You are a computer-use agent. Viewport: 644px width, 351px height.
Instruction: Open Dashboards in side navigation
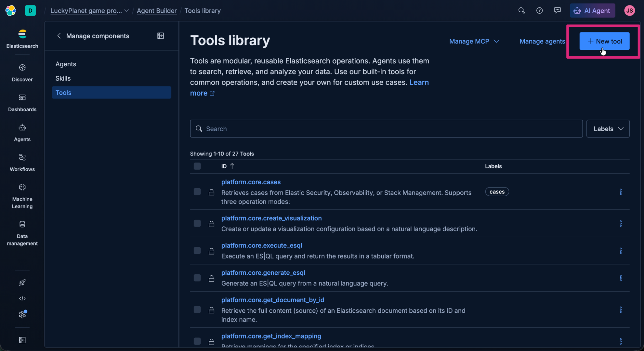[22, 103]
